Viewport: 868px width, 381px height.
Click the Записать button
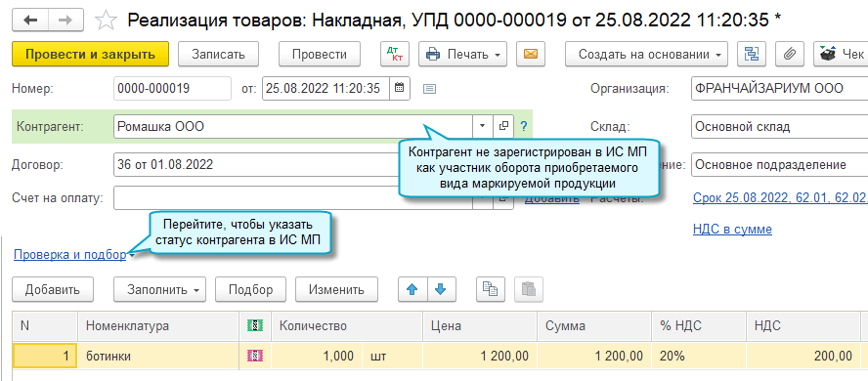point(218,54)
